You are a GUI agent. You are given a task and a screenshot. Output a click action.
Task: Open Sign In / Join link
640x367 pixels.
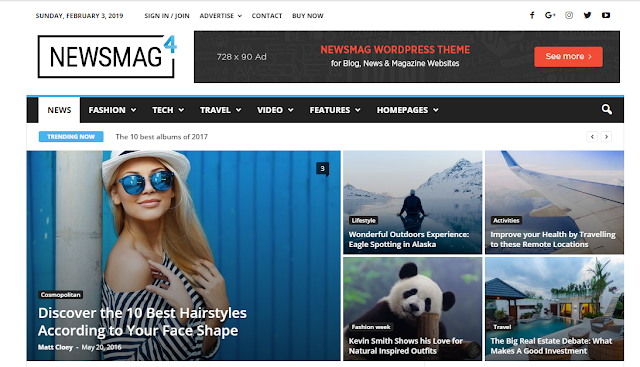(x=167, y=16)
